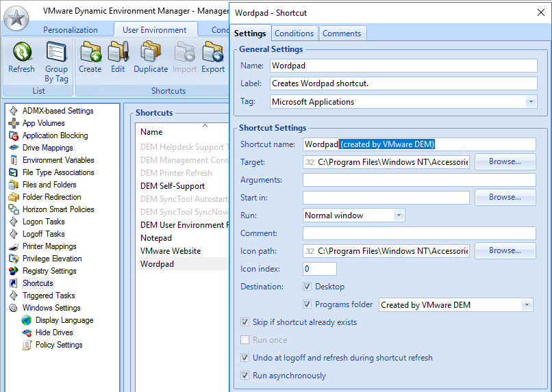The image size is (552, 392).
Task: Select the App Volumes icon
Action: click(x=14, y=123)
